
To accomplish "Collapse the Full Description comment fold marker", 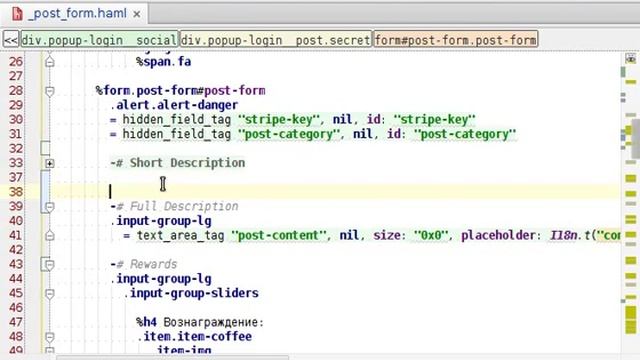I will coord(49,207).
